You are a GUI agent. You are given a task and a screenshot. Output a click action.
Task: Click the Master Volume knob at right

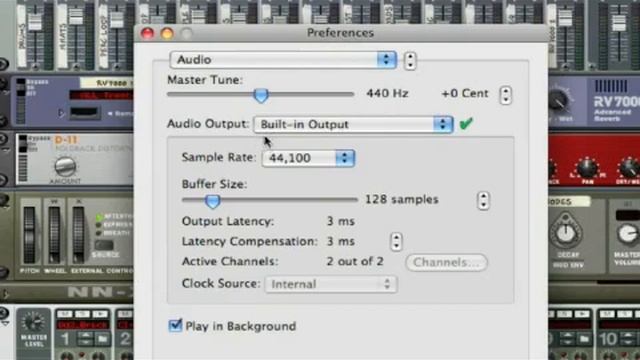(x=628, y=234)
